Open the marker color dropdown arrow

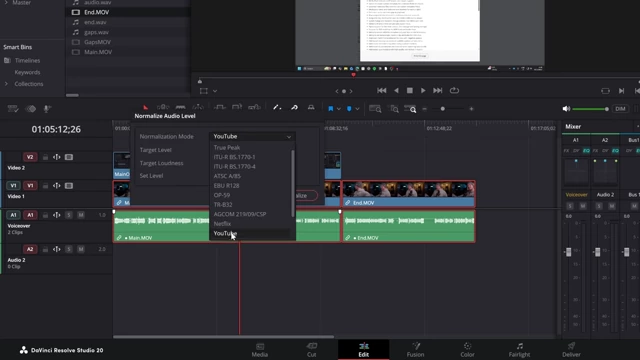point(357,109)
